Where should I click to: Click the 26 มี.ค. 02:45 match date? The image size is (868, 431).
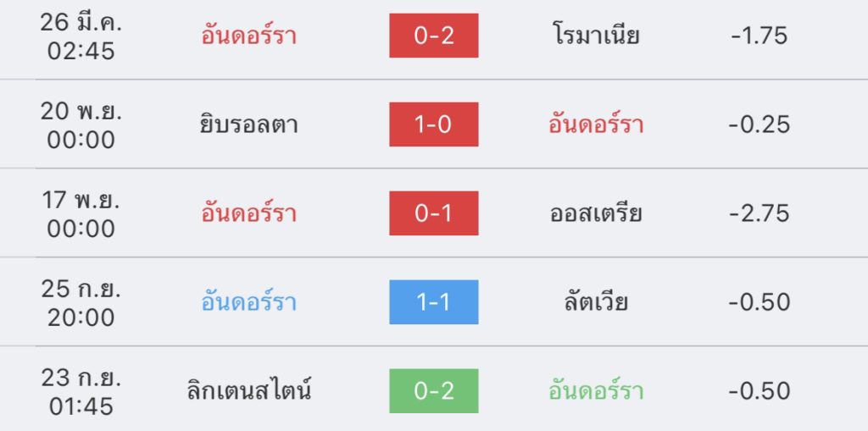81,36
